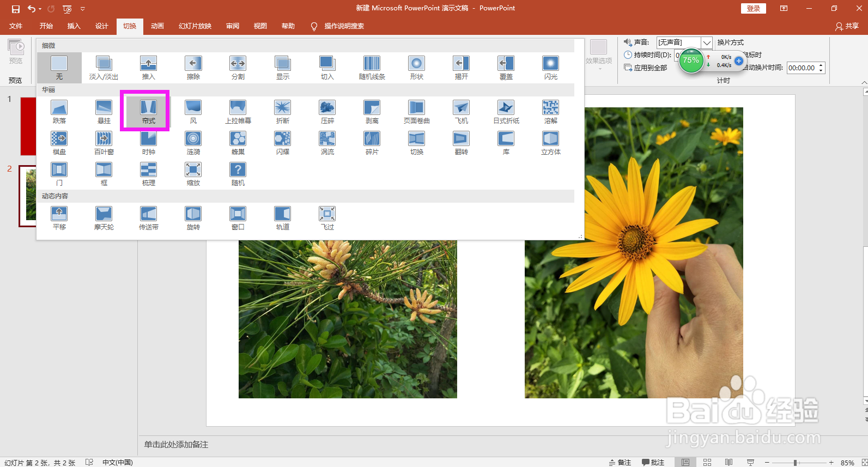This screenshot has width=868, height=467.
Task: Open the 文件 File tab
Action: tap(16, 26)
